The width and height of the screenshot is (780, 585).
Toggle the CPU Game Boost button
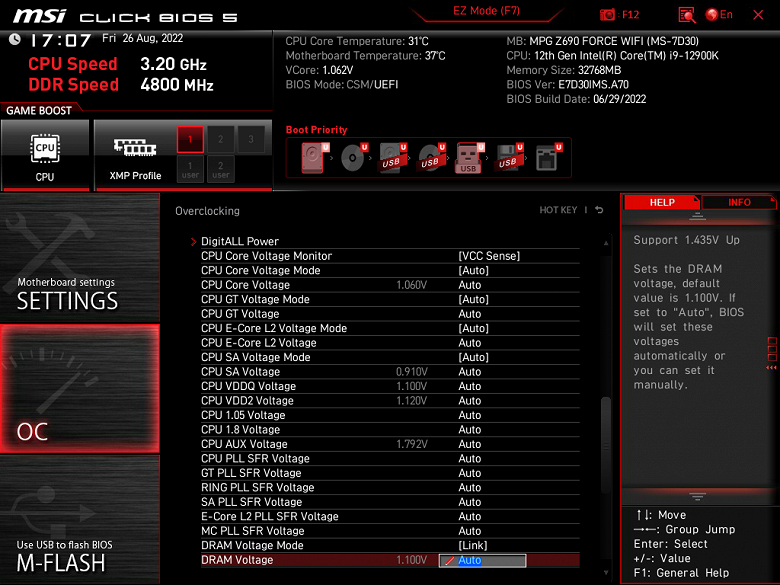coord(45,155)
